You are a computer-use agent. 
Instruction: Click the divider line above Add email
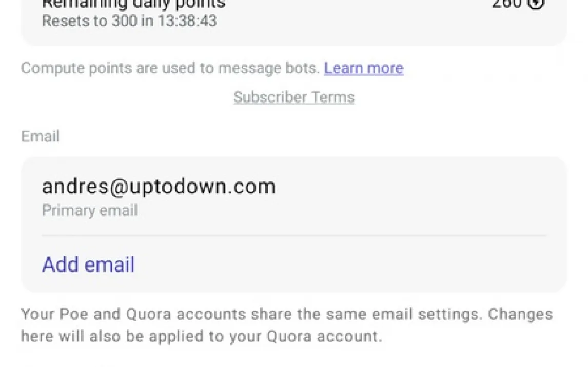[x=293, y=236]
